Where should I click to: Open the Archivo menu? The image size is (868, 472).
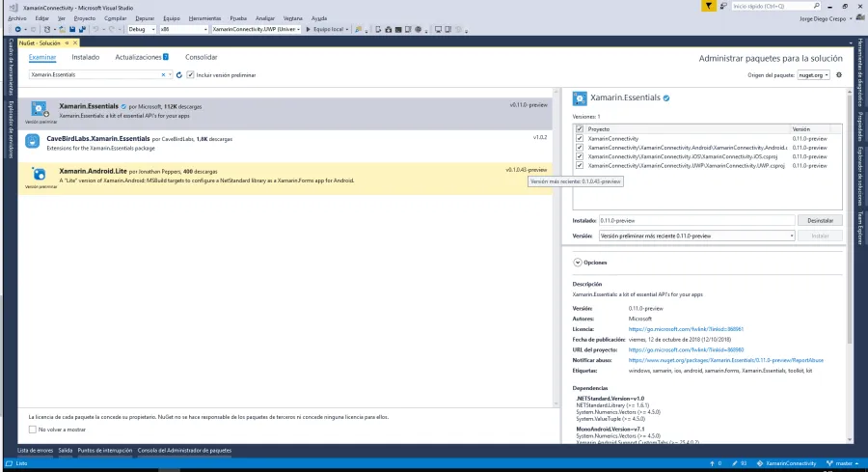17,18
